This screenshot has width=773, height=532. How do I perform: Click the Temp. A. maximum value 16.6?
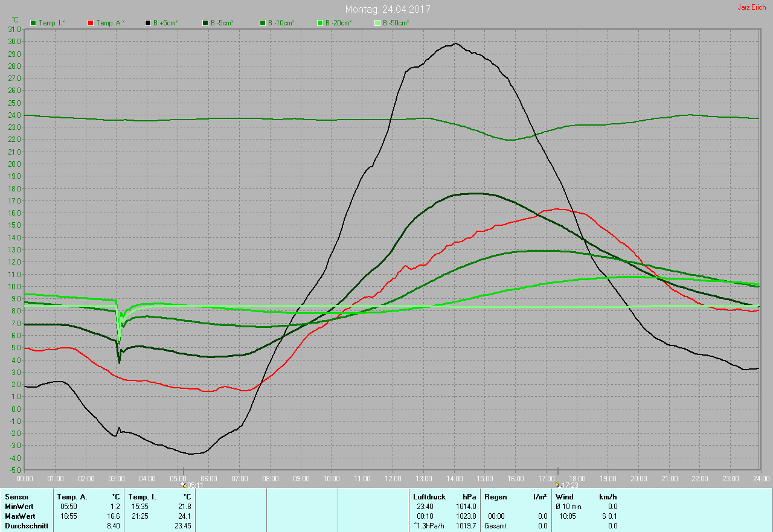[114, 516]
